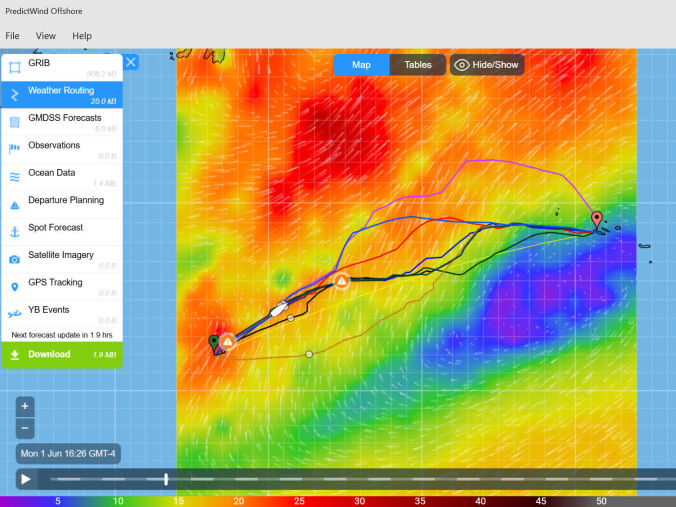Switch to the Tables view tab

coord(418,65)
